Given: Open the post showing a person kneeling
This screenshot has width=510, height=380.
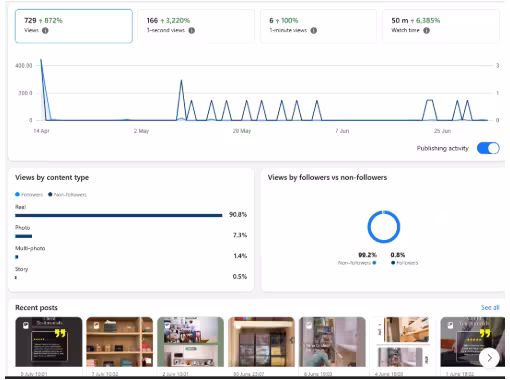Looking at the screenshot, I should pyautogui.click(x=332, y=342).
